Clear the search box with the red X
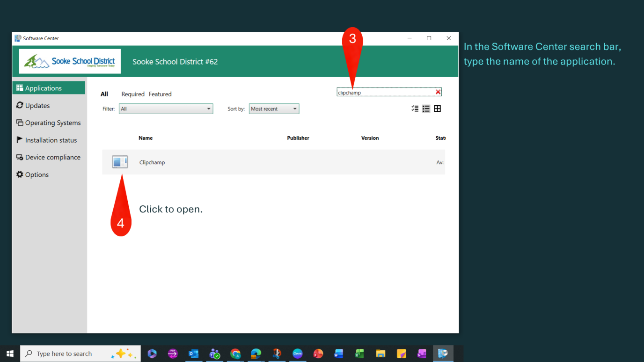 point(438,92)
